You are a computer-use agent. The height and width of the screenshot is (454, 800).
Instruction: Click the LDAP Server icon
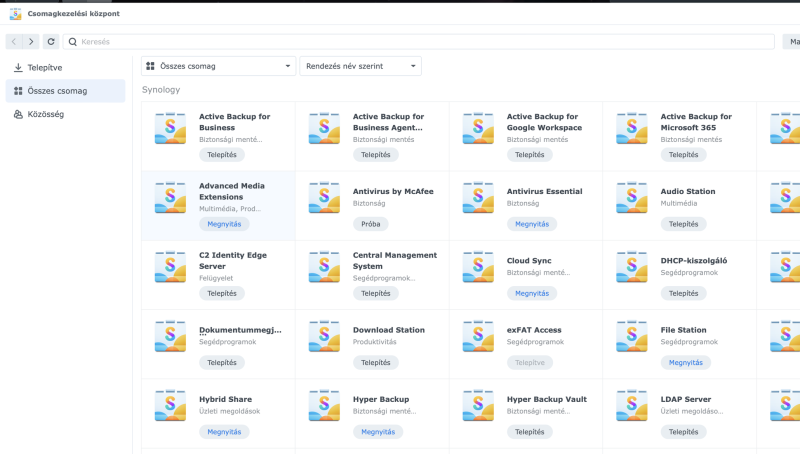[632, 406]
